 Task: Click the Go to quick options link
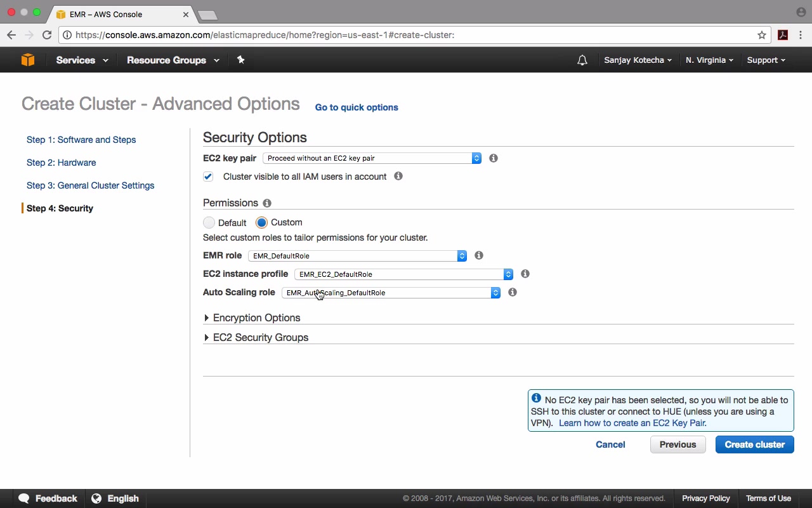[x=357, y=107]
